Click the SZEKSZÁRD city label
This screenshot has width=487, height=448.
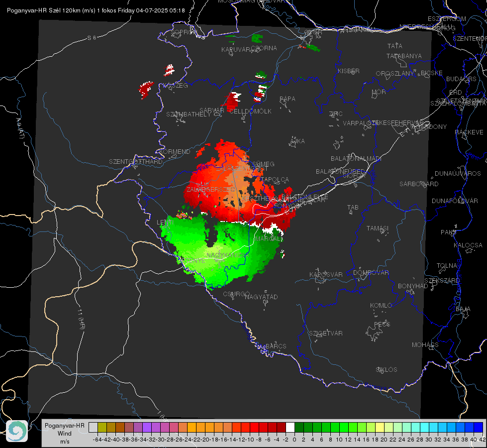pos(442,281)
